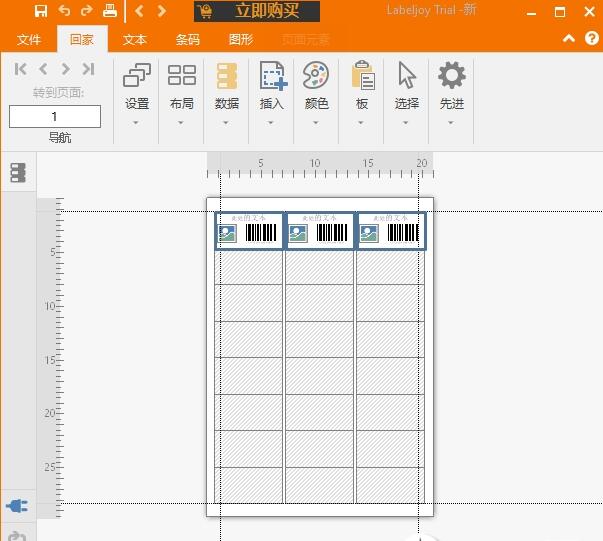Open the 设置 (Settings) tool icon
Image resolution: width=603 pixels, height=541 pixels.
(137, 76)
